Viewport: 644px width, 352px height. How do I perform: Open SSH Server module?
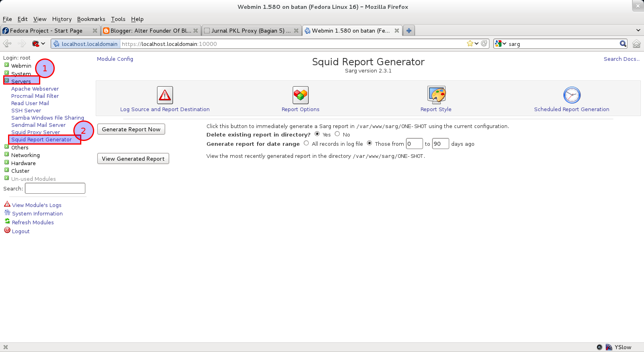[26, 110]
